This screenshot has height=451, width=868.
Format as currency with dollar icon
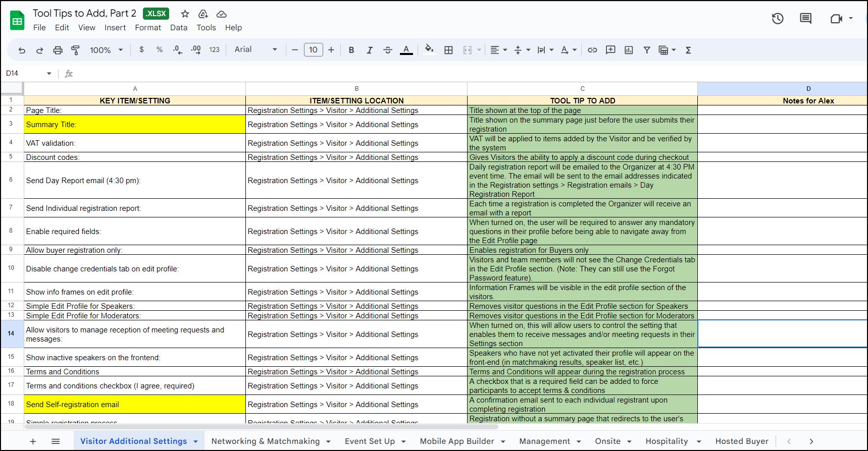pos(141,49)
